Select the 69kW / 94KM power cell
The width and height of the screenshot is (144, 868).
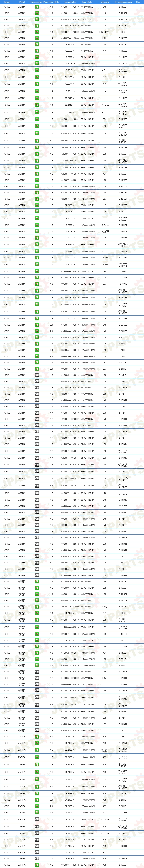(87, 743)
